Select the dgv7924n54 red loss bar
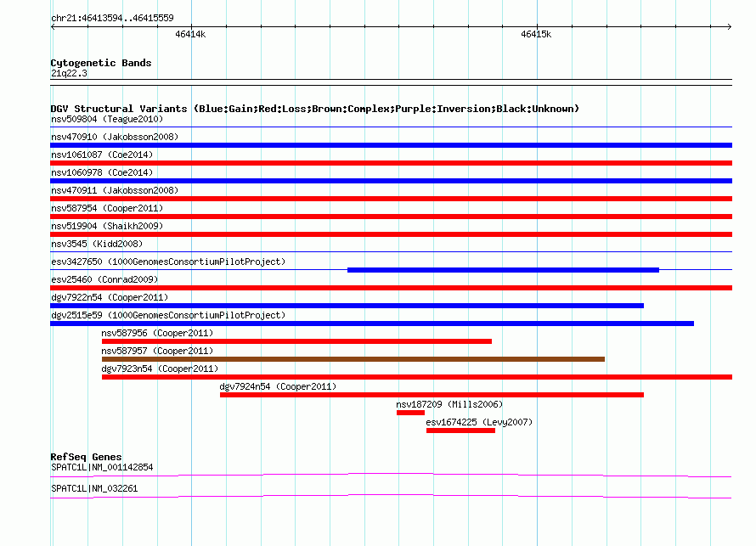Viewport: 756px width, 546px height. [x=432, y=395]
